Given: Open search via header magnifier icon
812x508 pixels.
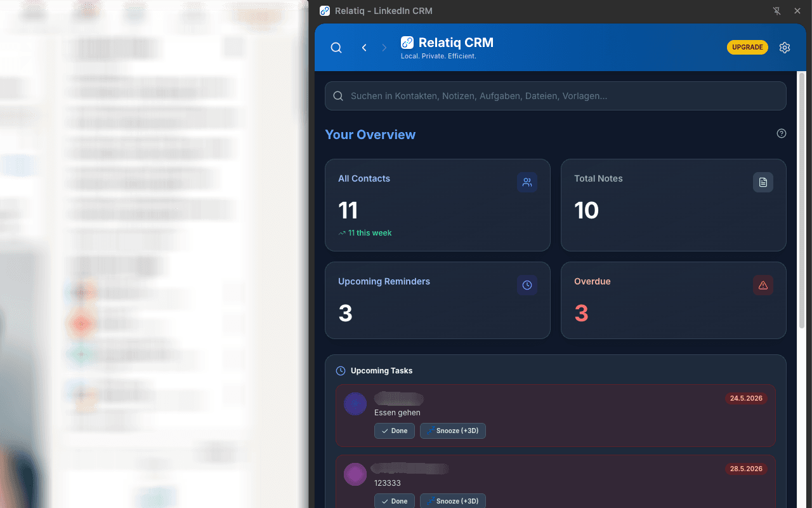Looking at the screenshot, I should (x=336, y=48).
